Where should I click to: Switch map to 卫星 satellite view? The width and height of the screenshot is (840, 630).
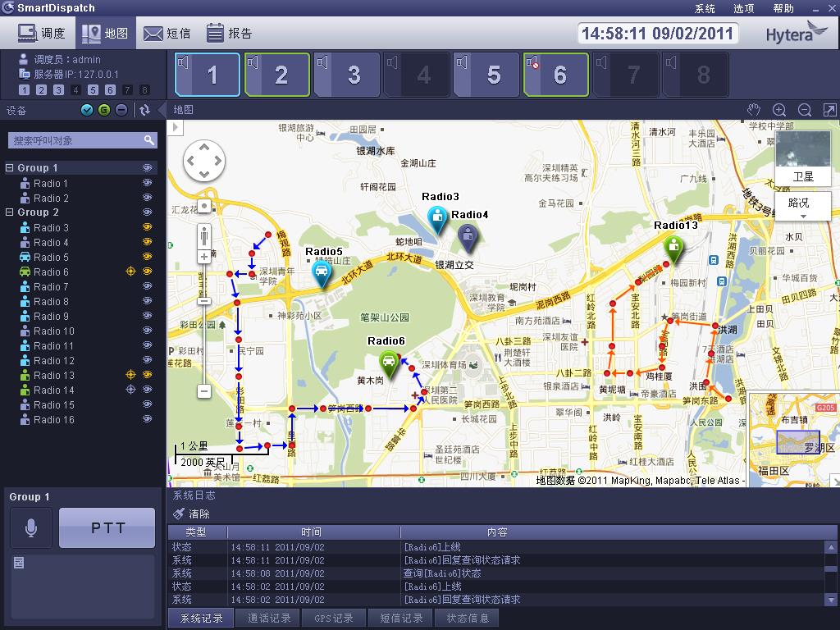[x=803, y=158]
